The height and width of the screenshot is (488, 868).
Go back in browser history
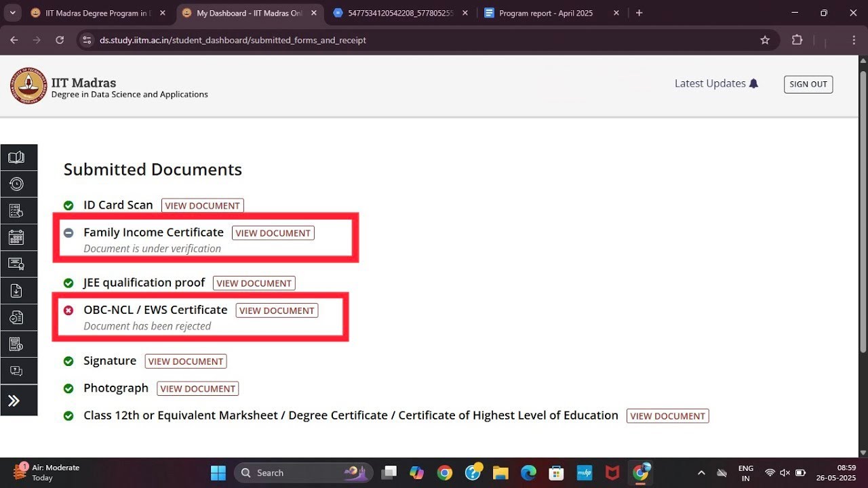pos(14,40)
